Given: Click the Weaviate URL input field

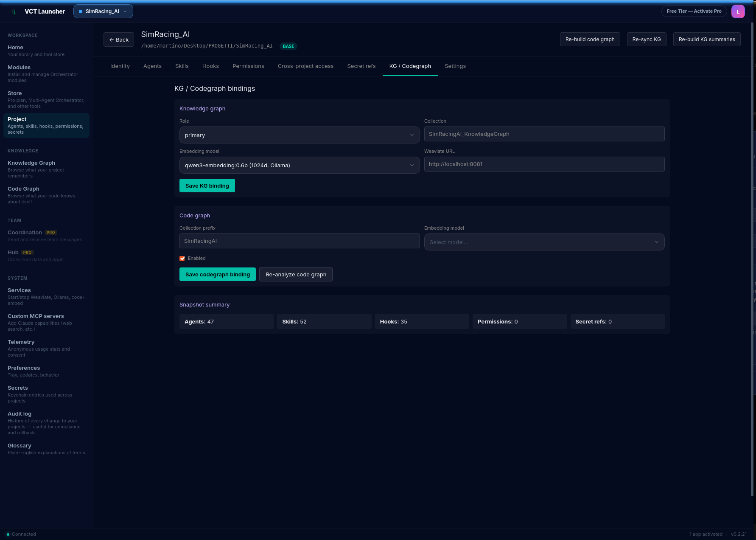Looking at the screenshot, I should (544, 164).
